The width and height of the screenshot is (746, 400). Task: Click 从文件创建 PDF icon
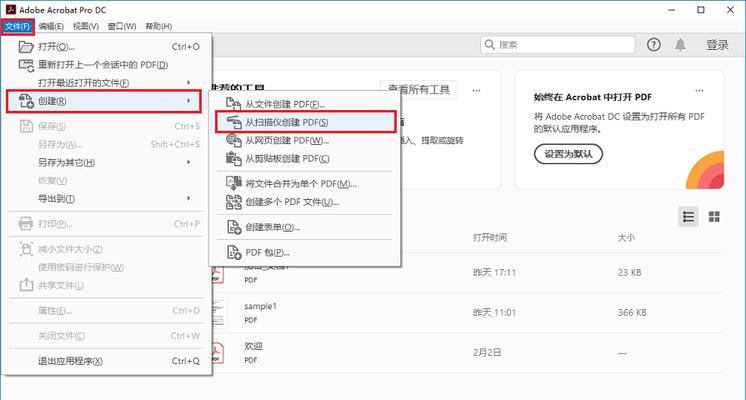[233, 104]
